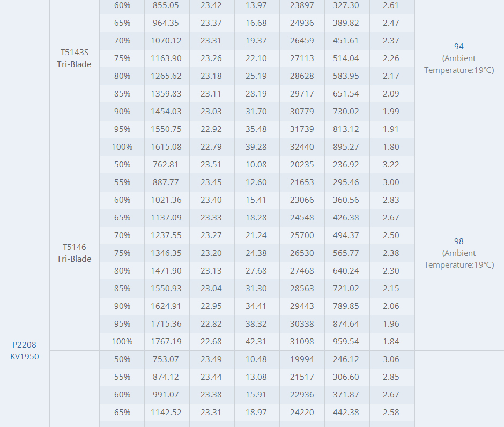The image size is (504, 427).
Task: Click the efficiency value 3.22
Action: pyautogui.click(x=391, y=165)
